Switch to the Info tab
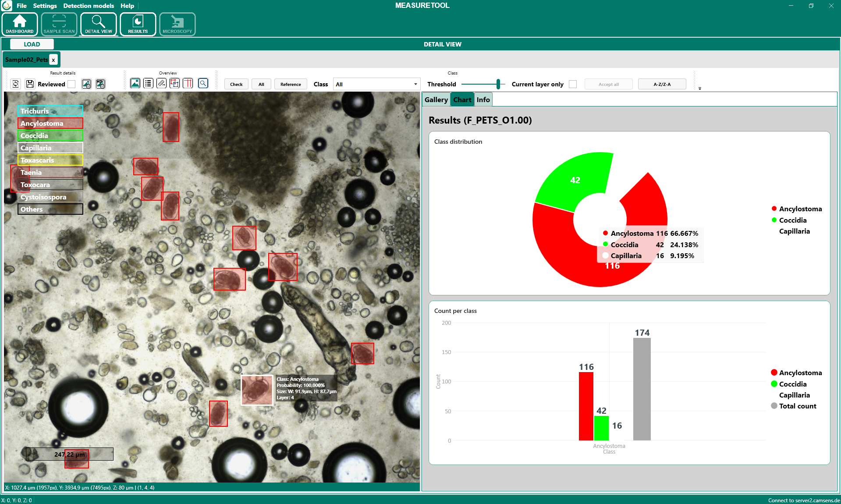 pyautogui.click(x=483, y=100)
